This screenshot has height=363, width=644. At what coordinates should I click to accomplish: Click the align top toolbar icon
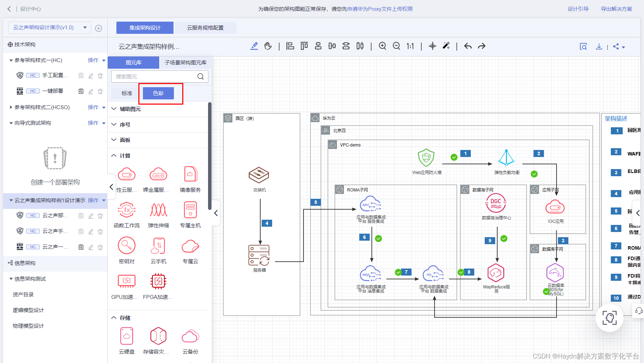pos(304,46)
